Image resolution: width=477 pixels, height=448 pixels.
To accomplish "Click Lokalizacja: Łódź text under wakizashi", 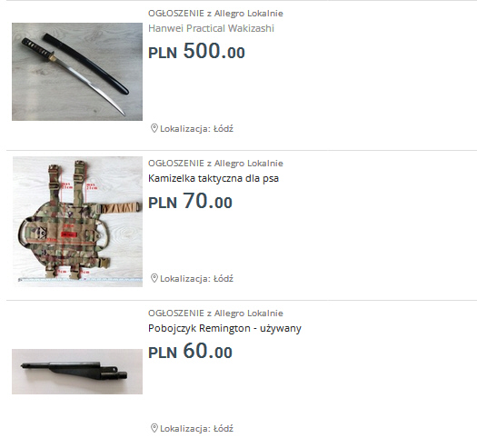I will (x=196, y=129).
